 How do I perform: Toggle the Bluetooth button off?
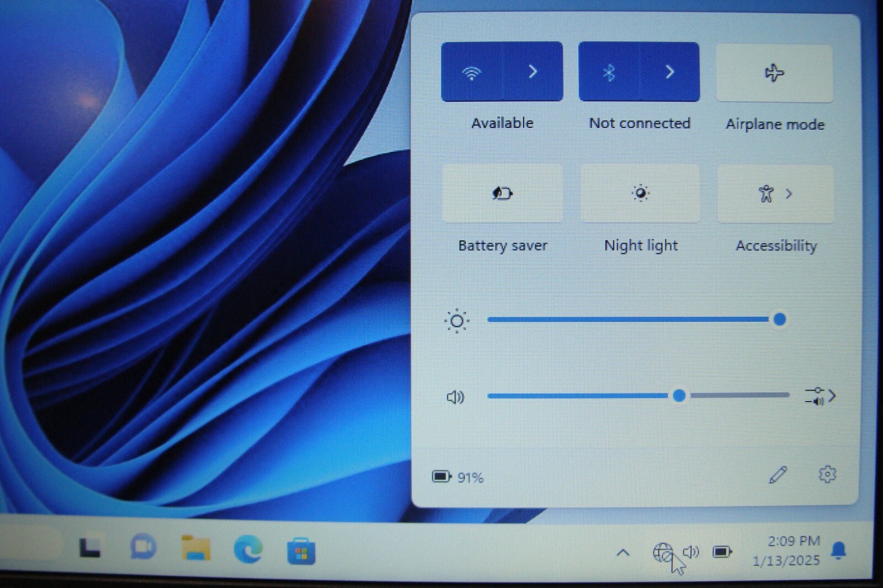[x=609, y=72]
